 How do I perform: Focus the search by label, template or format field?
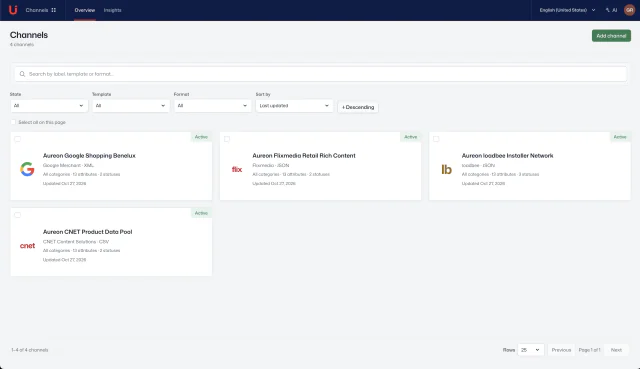point(320,74)
